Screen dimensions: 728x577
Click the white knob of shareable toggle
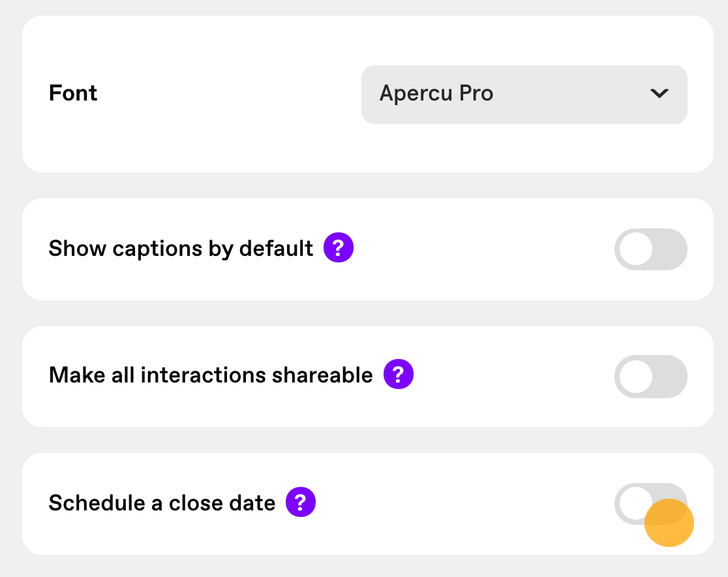636,377
